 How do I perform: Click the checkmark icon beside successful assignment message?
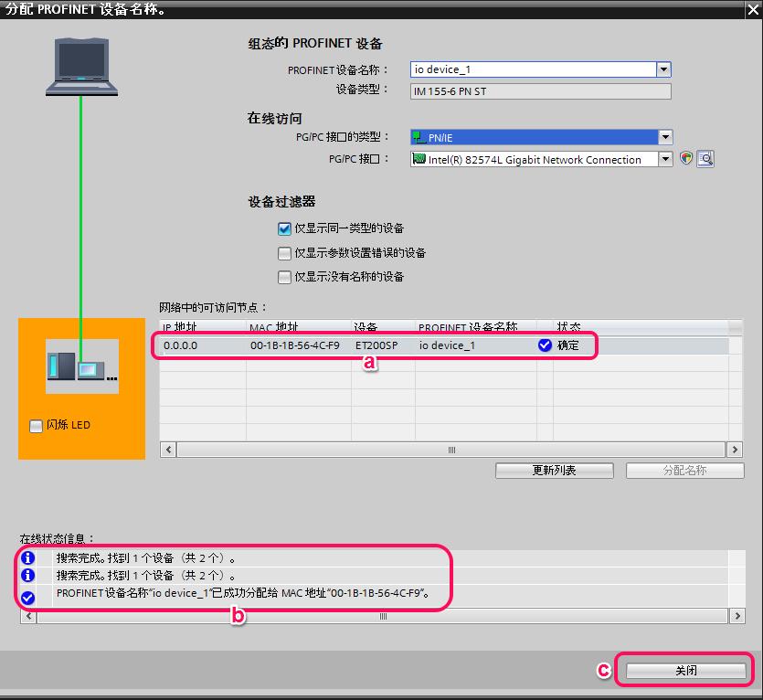click(x=27, y=598)
